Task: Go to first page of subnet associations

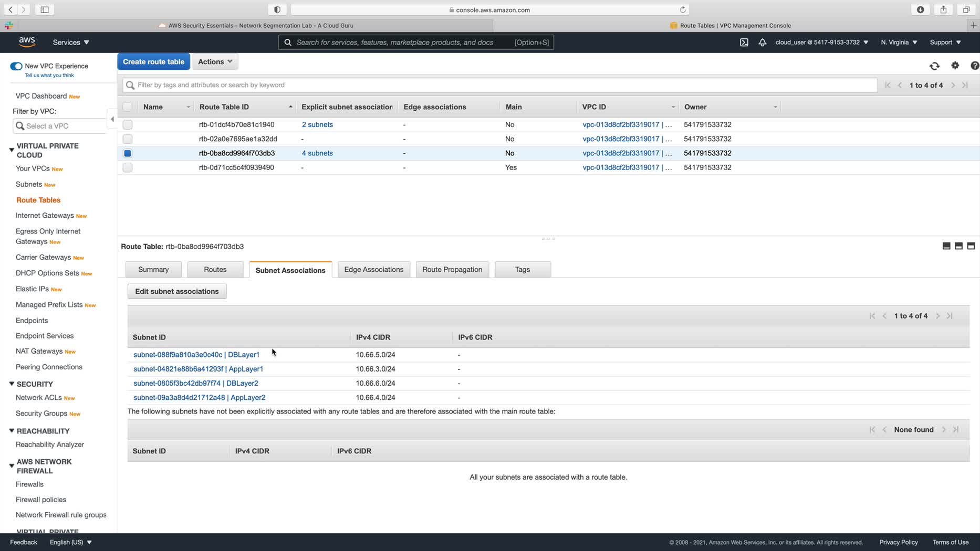Action: (x=872, y=316)
